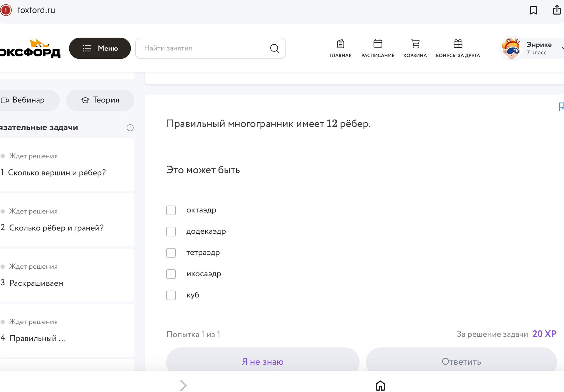Screen dimensions: 564x392
Task: Click the home icon in the bottom bar
Action: click(380, 385)
